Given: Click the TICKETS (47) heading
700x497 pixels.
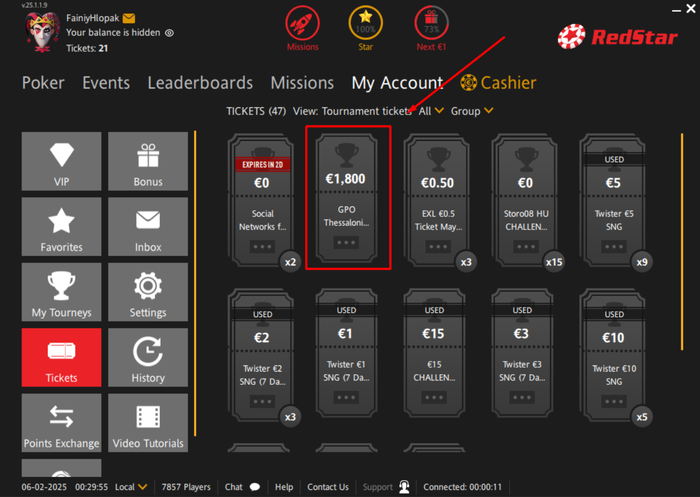Looking at the screenshot, I should (x=256, y=111).
